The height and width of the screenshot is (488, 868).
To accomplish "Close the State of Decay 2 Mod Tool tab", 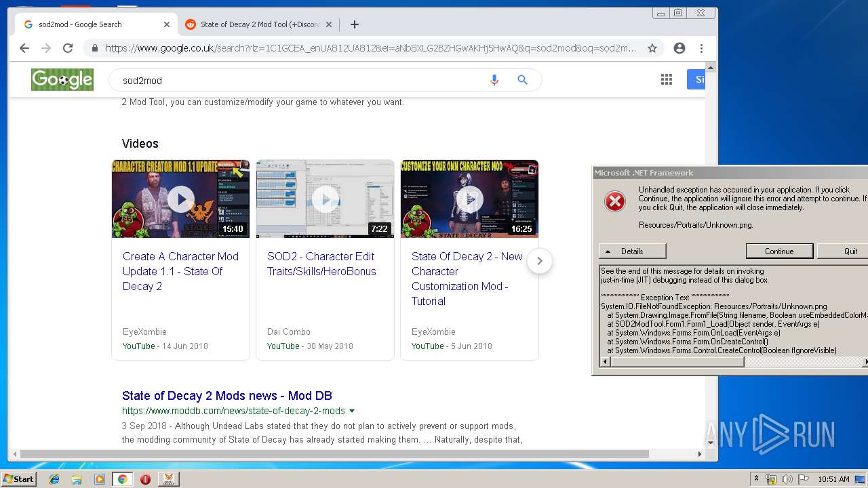I will (x=329, y=24).
